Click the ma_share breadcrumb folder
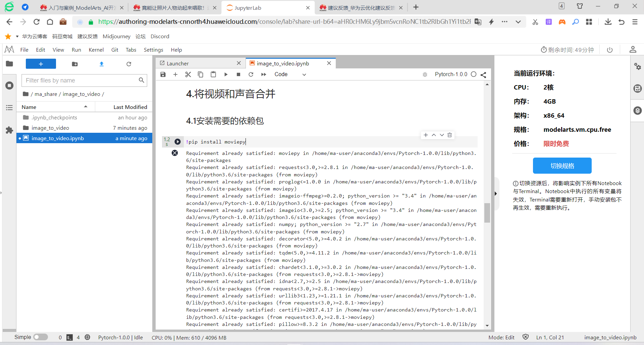Viewport: 644px width, 345px height. (x=46, y=94)
